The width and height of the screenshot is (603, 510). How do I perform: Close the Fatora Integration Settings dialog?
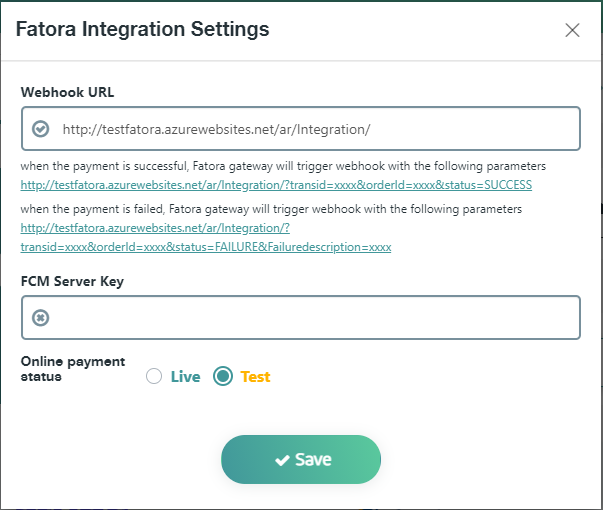pos(572,30)
